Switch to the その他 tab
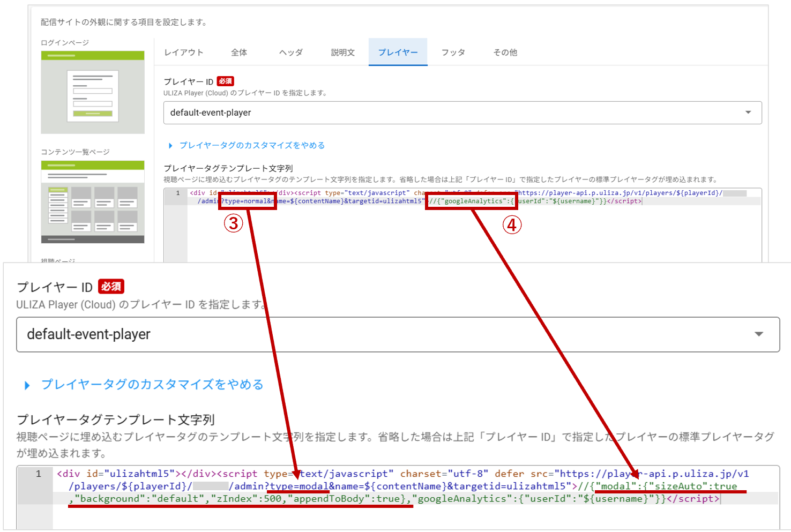Image resolution: width=791 pixels, height=532 pixels. coord(505,53)
